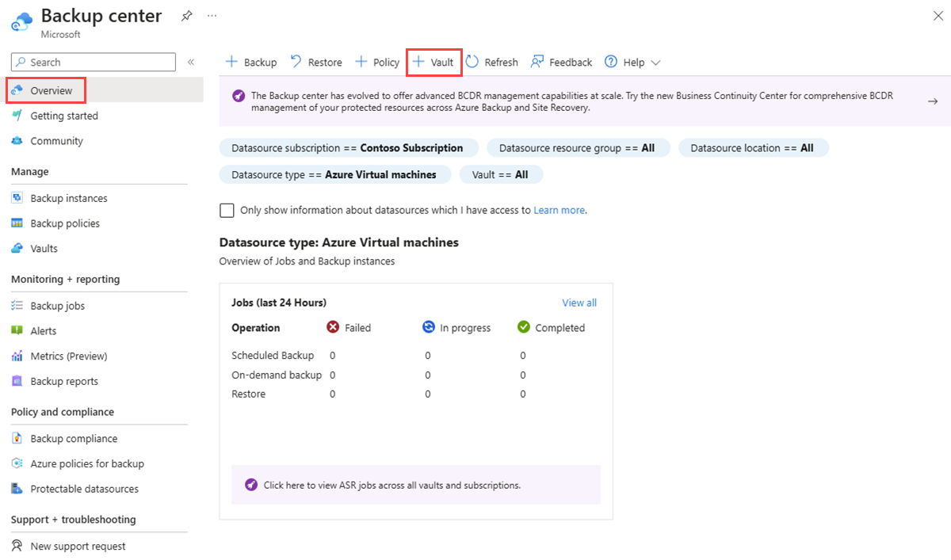Open the Vault filter set to All
Screen dimensions: 951x560
coord(501,174)
